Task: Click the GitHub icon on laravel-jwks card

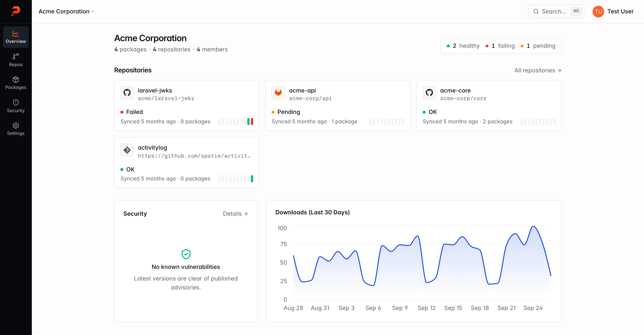Action: click(127, 93)
